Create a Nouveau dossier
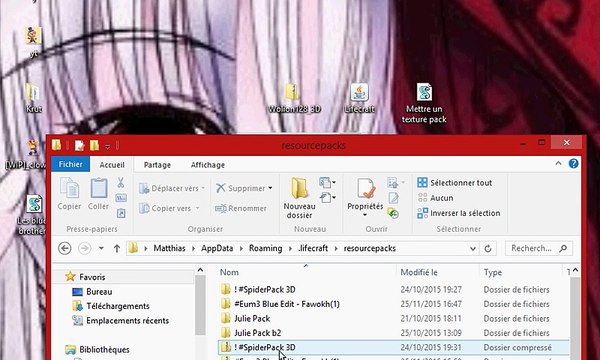Viewport: 600px width, 360px height. click(x=299, y=198)
